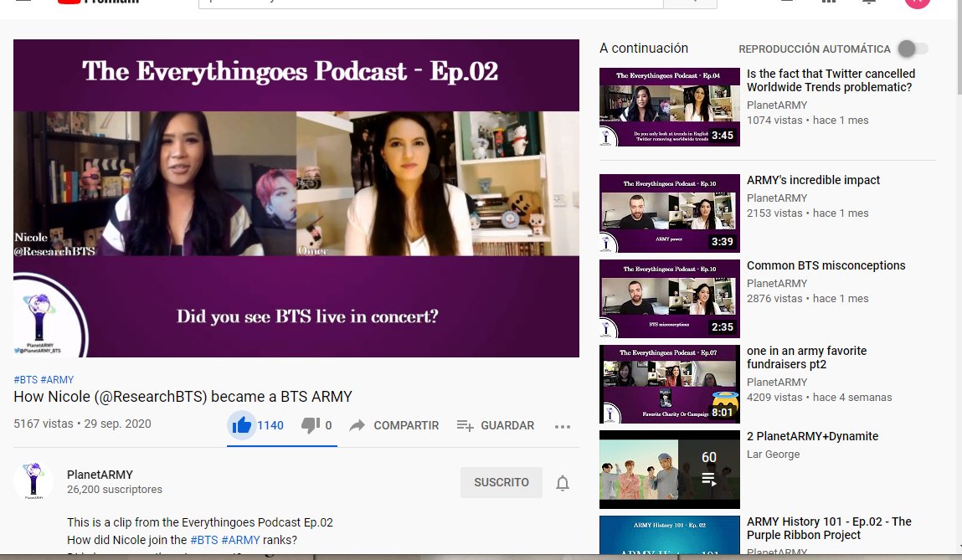Click the "How Nicole (@ResearchBTS) became a BTS ARMY" title

(183, 396)
